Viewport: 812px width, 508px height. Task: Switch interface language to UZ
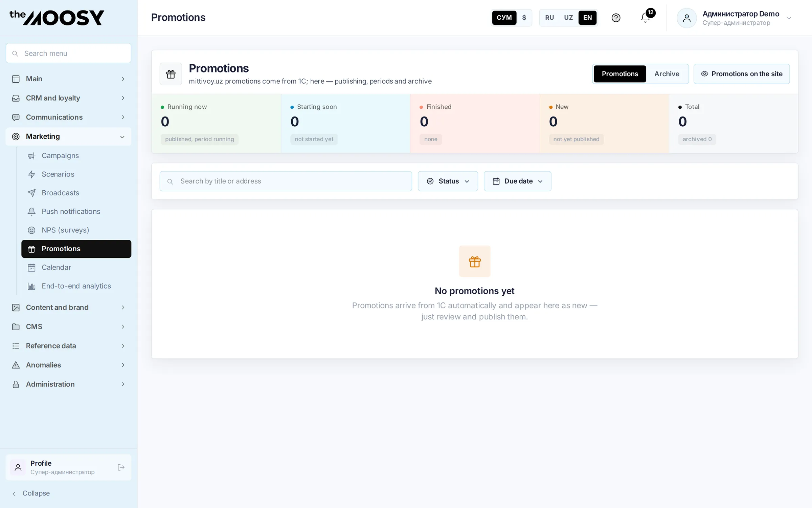click(568, 18)
